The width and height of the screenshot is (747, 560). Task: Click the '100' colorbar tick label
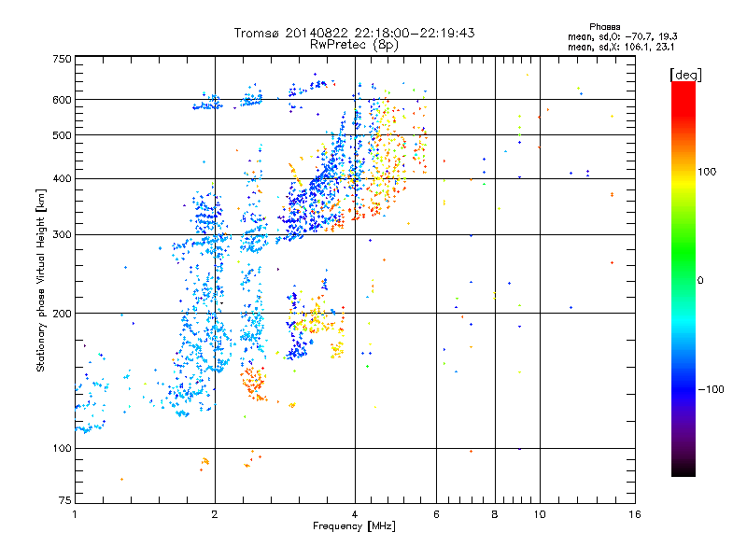[707, 172]
